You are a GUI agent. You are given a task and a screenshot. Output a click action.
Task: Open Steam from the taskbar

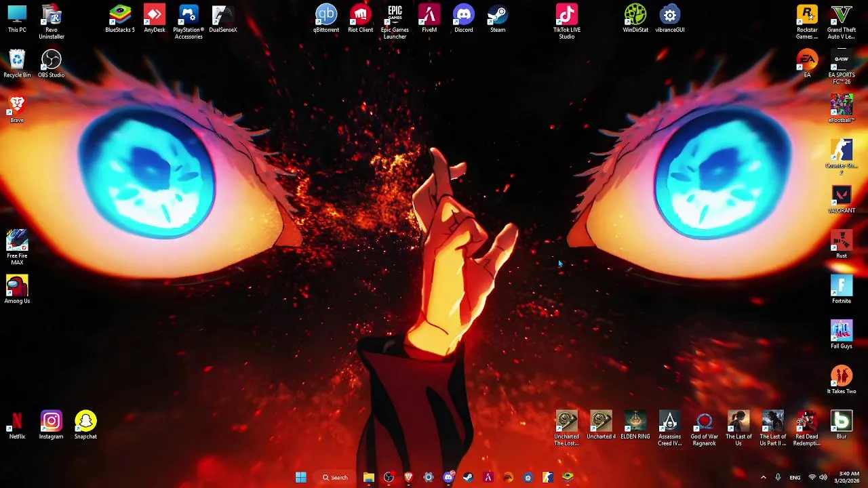coord(468,477)
